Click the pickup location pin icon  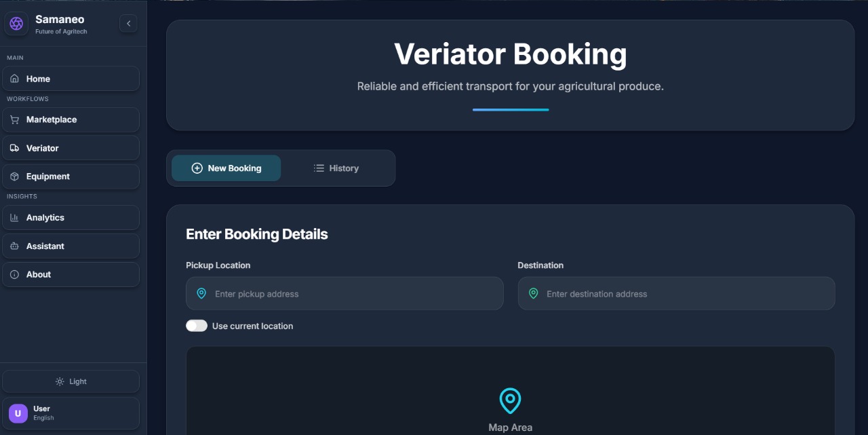point(201,294)
